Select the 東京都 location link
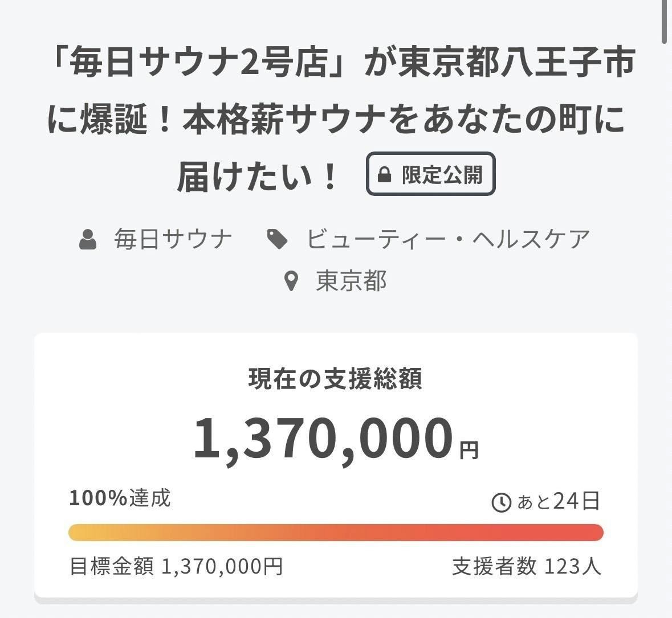Viewport: 672px width, 618px height. click(351, 281)
